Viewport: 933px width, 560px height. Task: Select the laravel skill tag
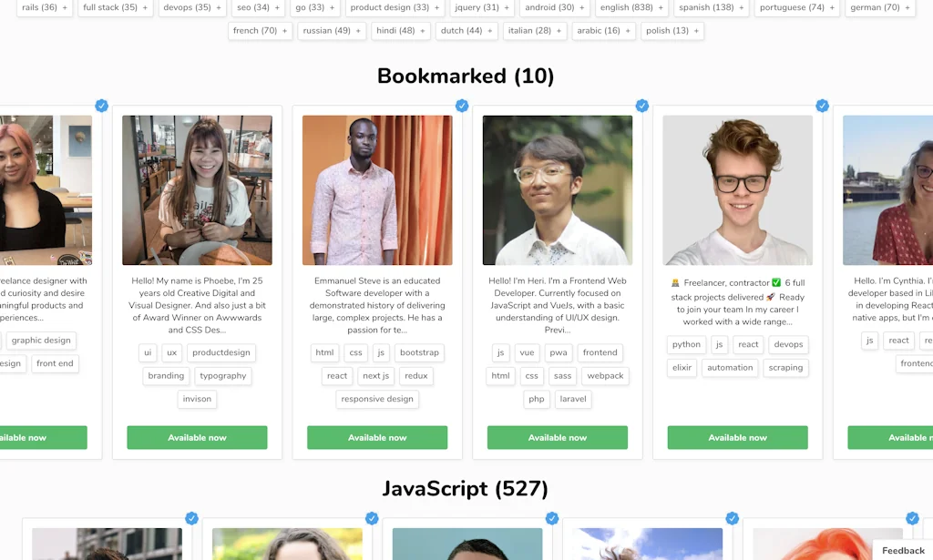573,399
